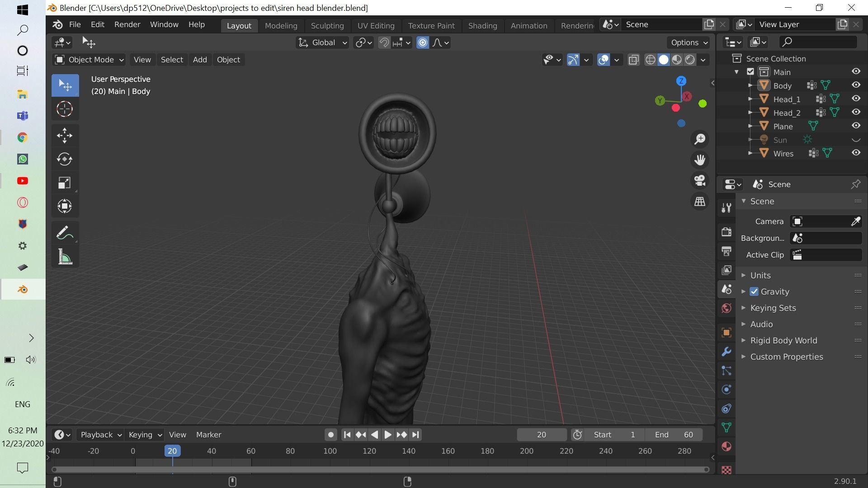Open the Modifier properties wrench tab

(x=726, y=352)
